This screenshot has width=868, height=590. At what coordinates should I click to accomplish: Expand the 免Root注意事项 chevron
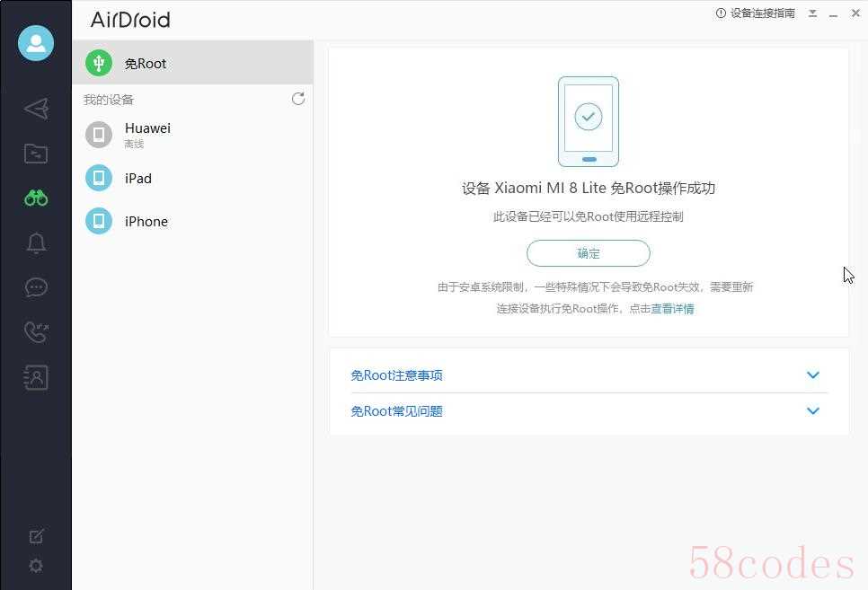pyautogui.click(x=812, y=374)
